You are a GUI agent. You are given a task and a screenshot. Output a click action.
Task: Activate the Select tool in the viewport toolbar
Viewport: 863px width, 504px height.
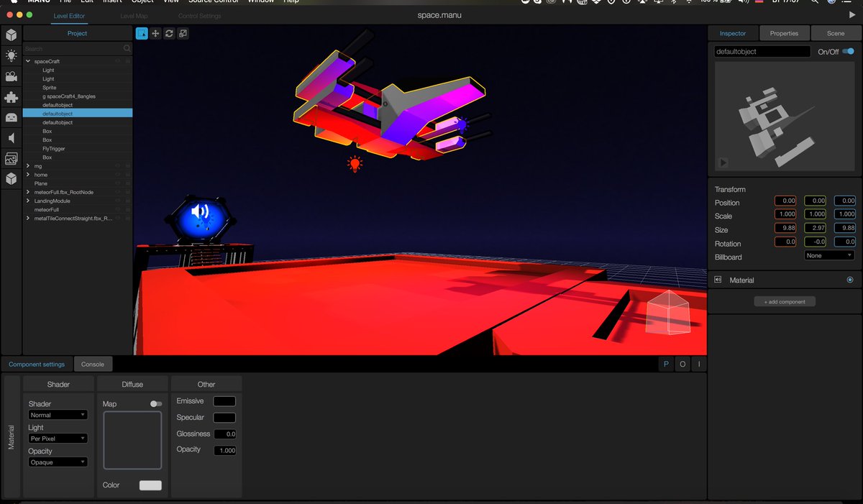point(142,33)
